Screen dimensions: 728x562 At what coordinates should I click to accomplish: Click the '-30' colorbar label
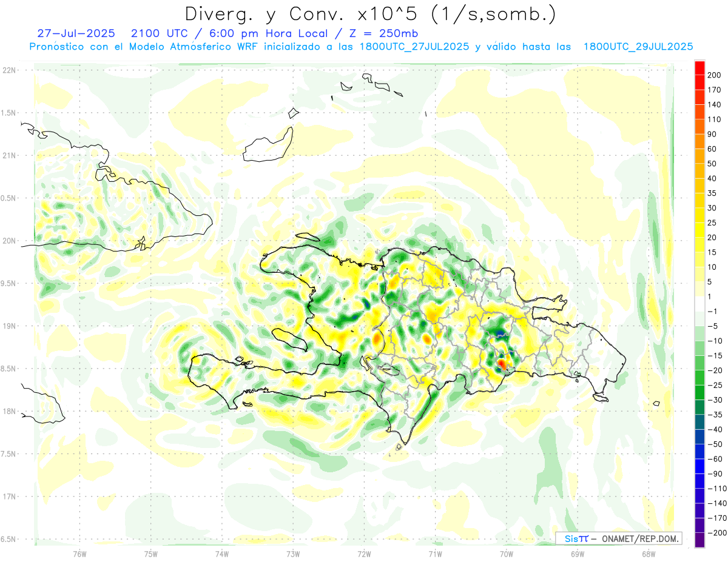click(714, 400)
